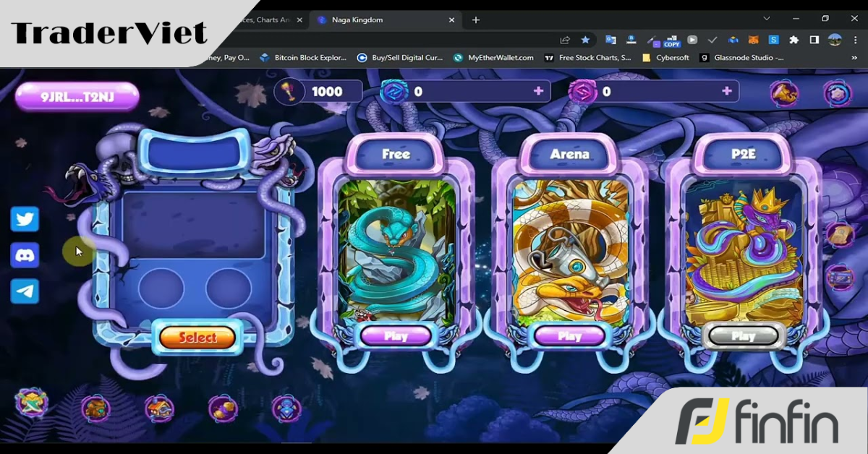Open a new browser tab

click(475, 20)
